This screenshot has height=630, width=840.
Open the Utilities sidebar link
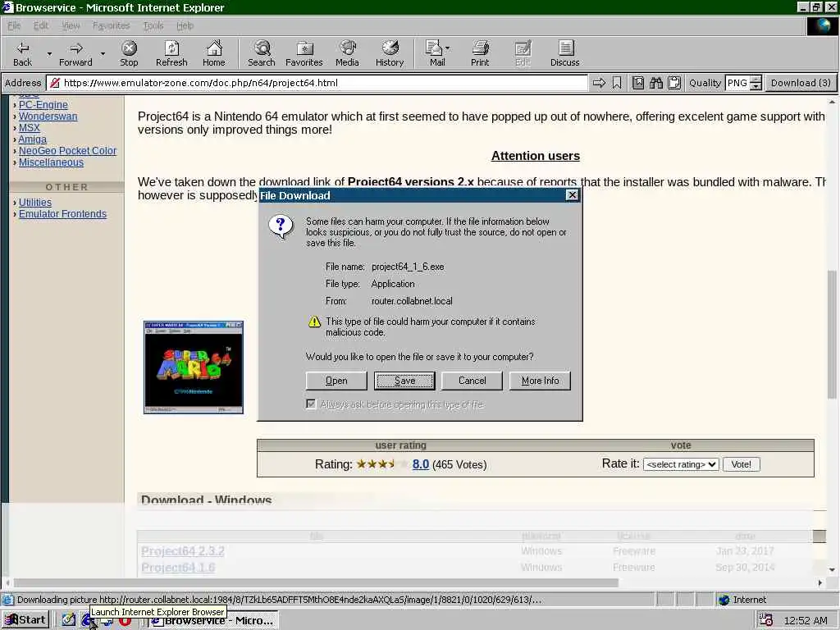[x=35, y=203]
